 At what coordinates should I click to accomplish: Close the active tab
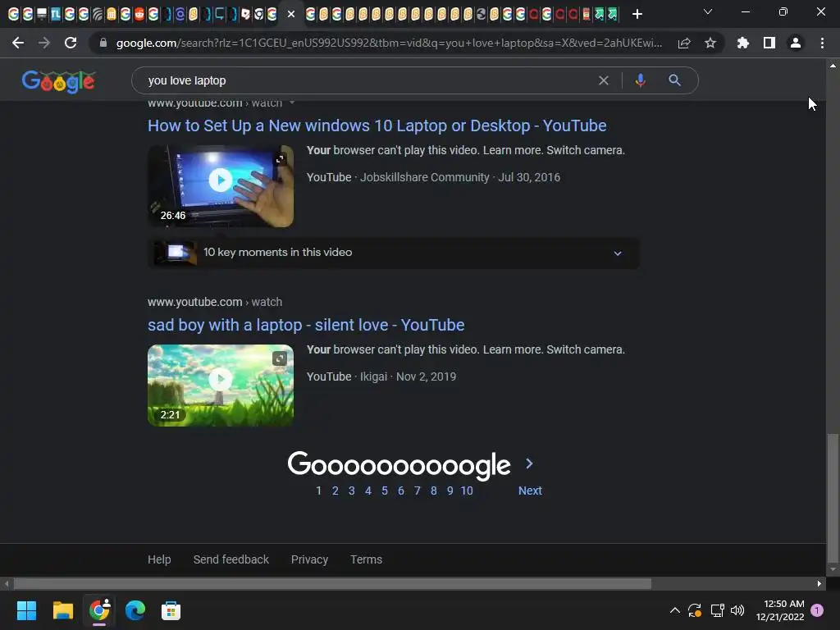coord(291,14)
